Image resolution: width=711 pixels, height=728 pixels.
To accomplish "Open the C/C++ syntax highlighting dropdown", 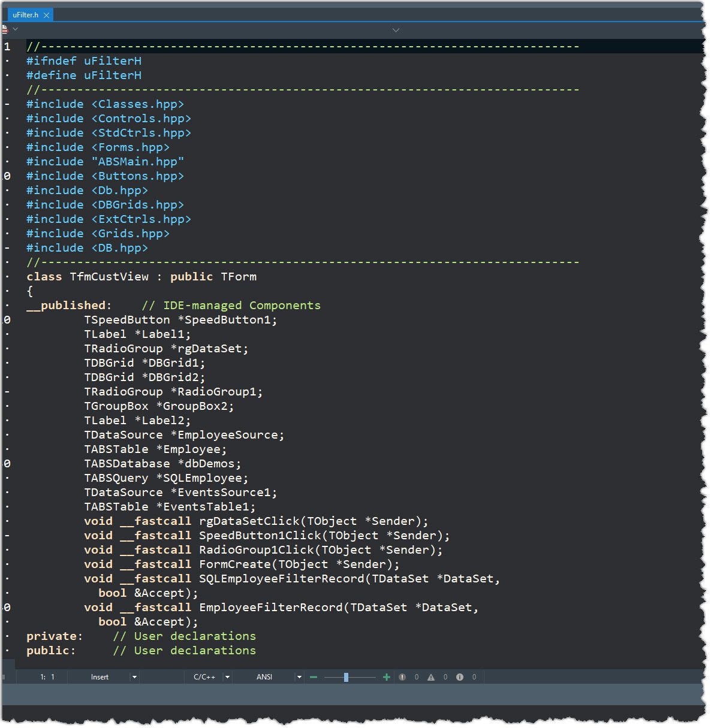I will pos(227,677).
